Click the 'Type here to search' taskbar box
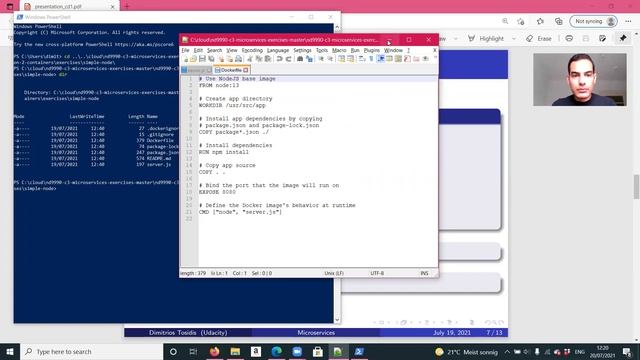The width and height of the screenshot is (640, 360). (91, 351)
